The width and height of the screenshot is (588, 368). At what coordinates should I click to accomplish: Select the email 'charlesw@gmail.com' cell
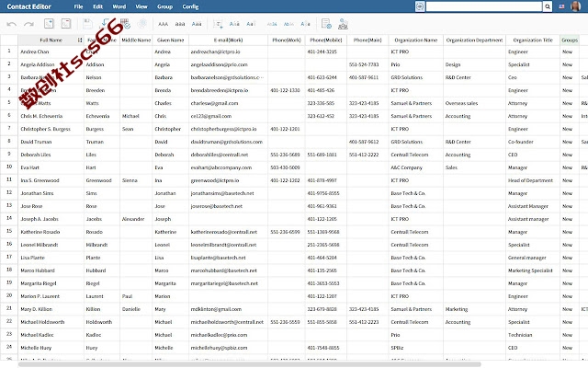(229, 103)
